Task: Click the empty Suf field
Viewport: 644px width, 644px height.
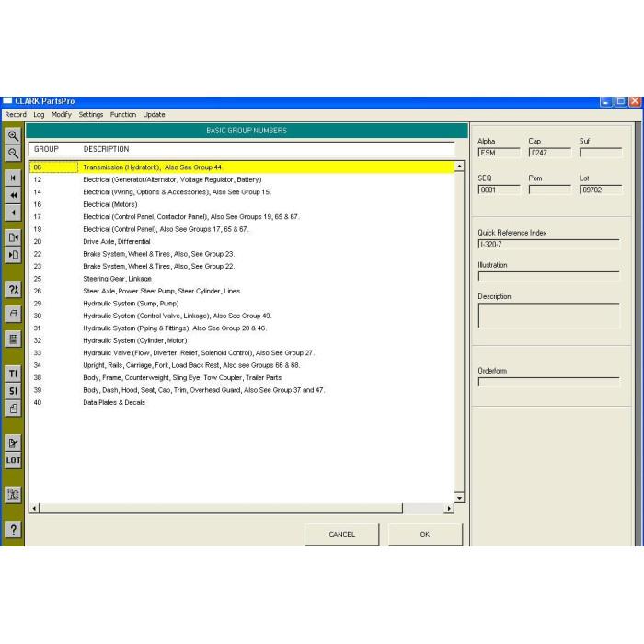Action: coord(601,153)
